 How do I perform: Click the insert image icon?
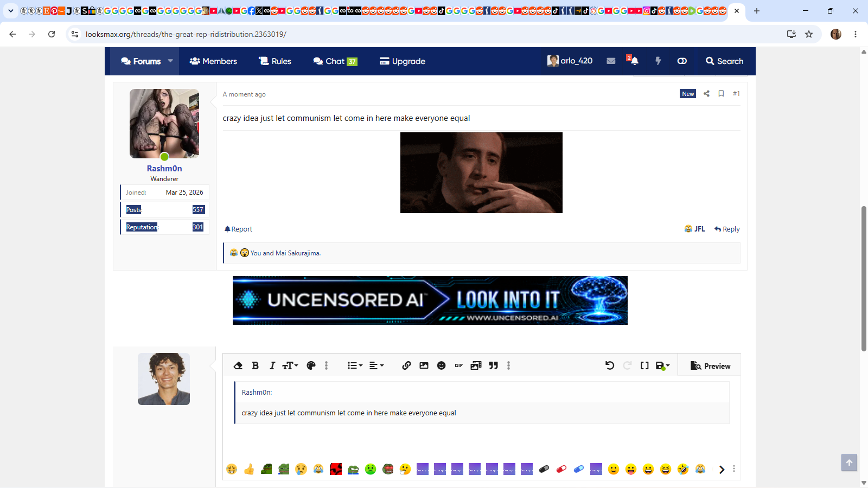pyautogui.click(x=424, y=365)
